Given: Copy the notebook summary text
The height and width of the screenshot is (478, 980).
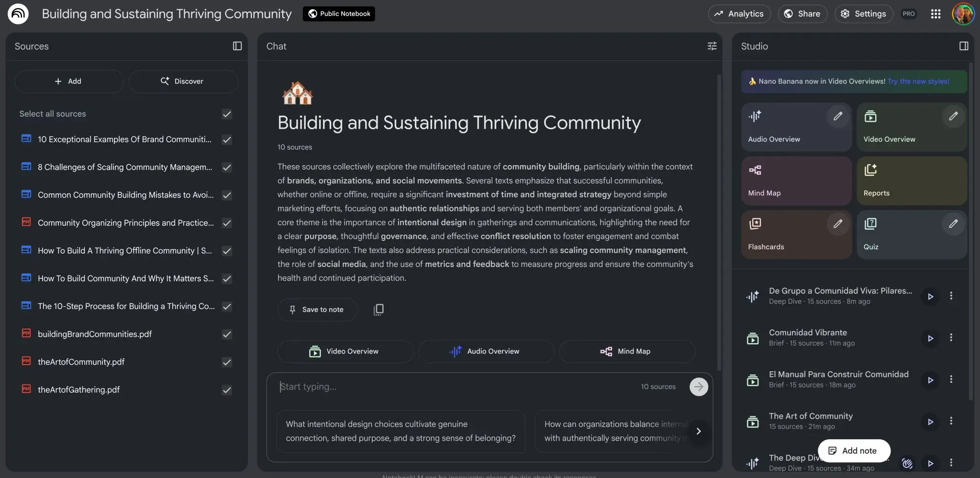Looking at the screenshot, I should (378, 310).
